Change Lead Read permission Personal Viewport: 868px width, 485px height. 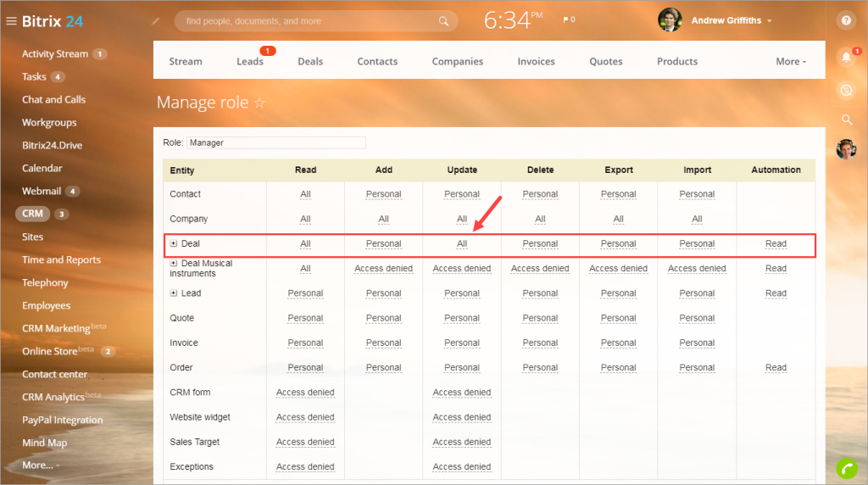[305, 293]
